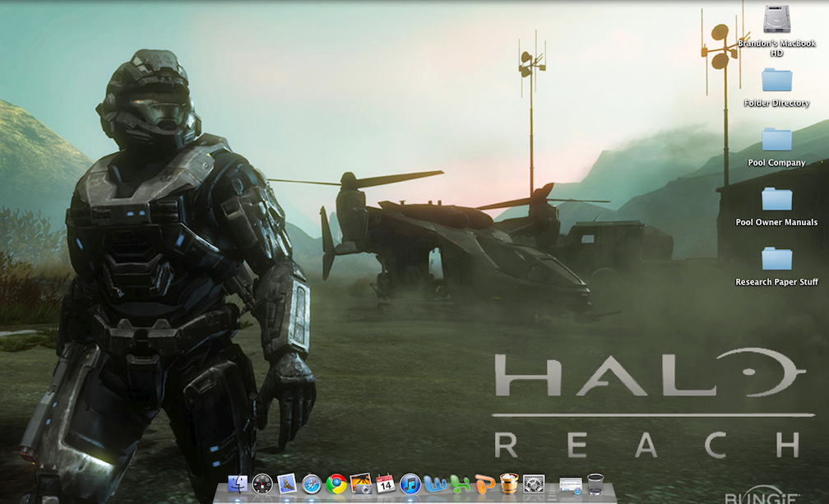Viewport: 829px width, 504px height.
Task: Launch Dashboard from the Dock
Action: click(262, 483)
